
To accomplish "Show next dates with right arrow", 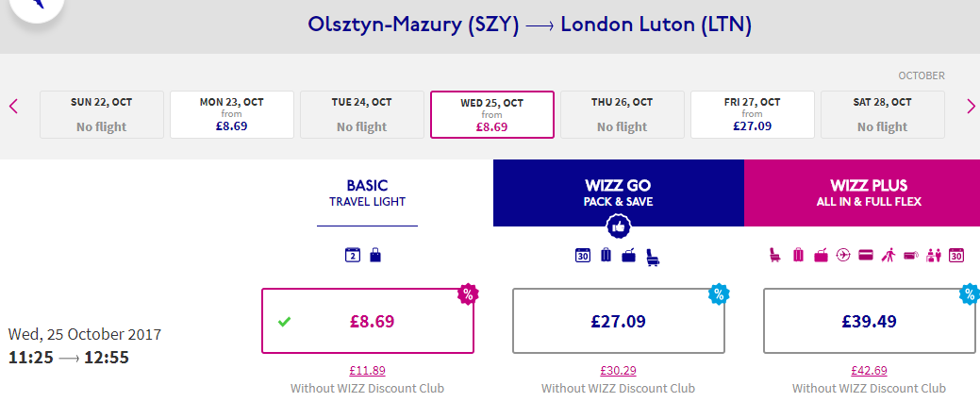I will (x=971, y=107).
